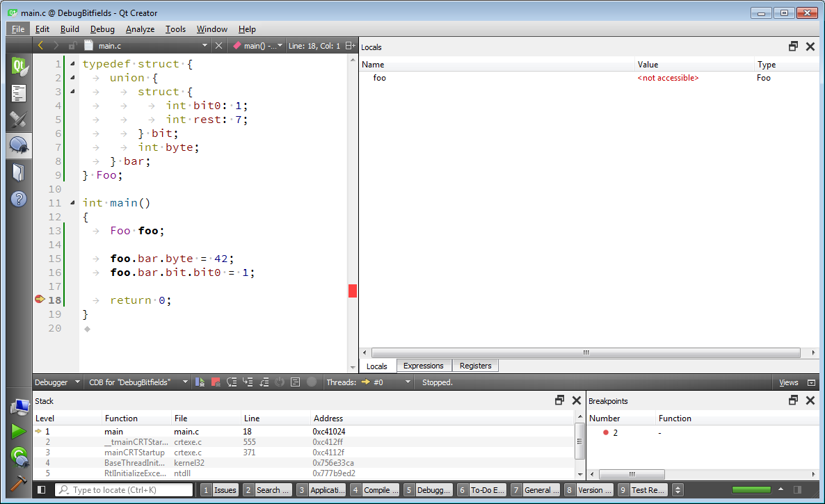The width and height of the screenshot is (825, 504).
Task: Open Help mode question mark icon
Action: tap(19, 199)
